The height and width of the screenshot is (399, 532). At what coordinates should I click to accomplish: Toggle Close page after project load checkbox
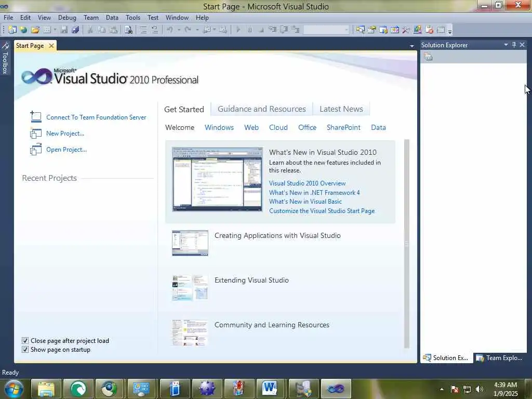(25, 341)
